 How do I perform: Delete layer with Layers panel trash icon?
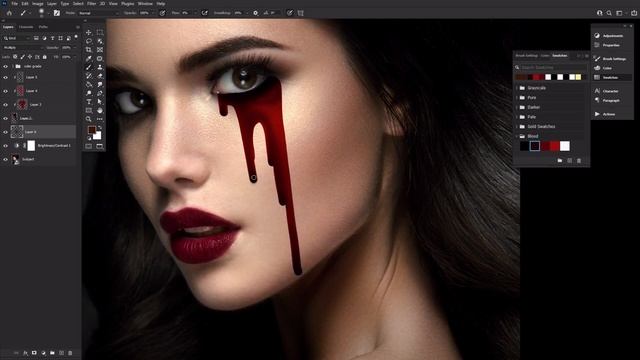tap(70, 353)
